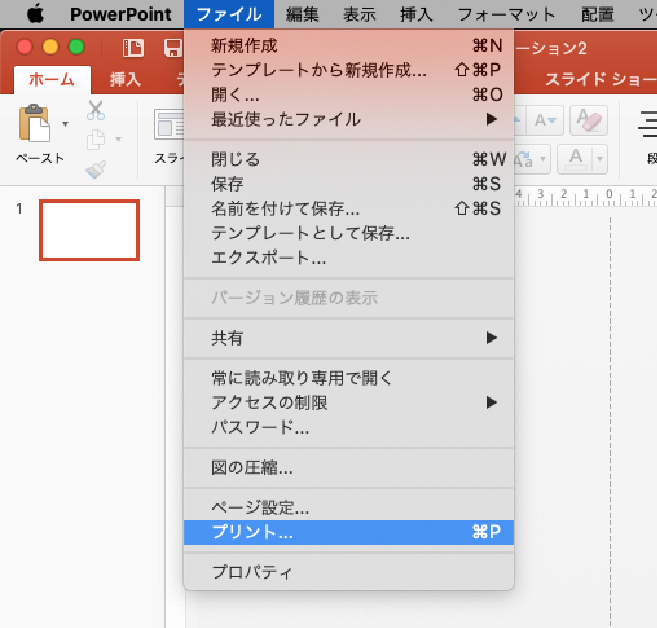The image size is (657, 628).
Task: Open the フォーマット menu
Action: coord(507,14)
